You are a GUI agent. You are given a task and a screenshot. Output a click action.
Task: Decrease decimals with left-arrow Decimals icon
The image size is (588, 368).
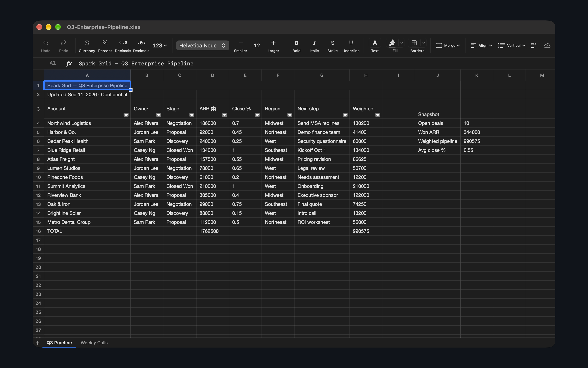pos(123,43)
